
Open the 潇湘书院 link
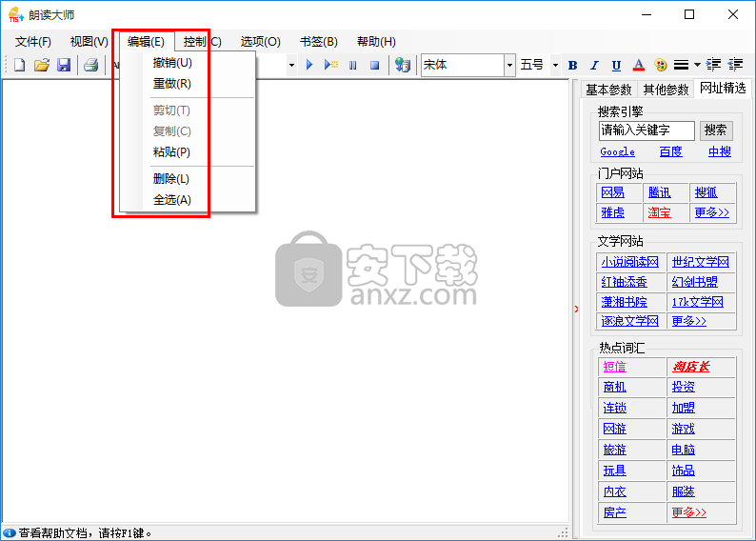624,302
